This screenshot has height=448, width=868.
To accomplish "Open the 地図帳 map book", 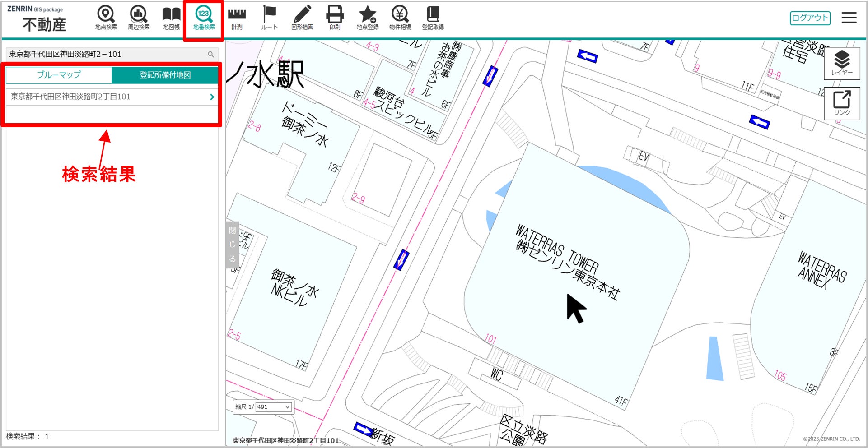I will coord(171,18).
